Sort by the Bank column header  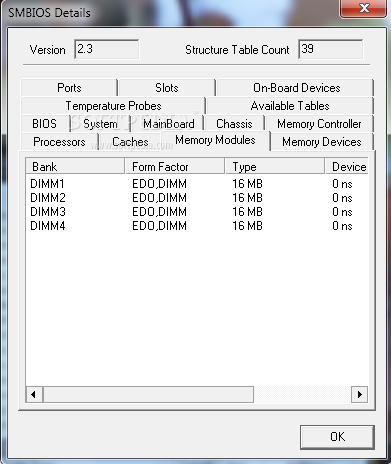75,166
